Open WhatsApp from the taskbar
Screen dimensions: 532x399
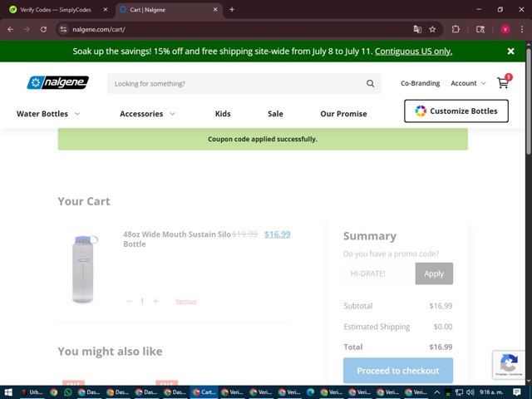click(x=68, y=392)
